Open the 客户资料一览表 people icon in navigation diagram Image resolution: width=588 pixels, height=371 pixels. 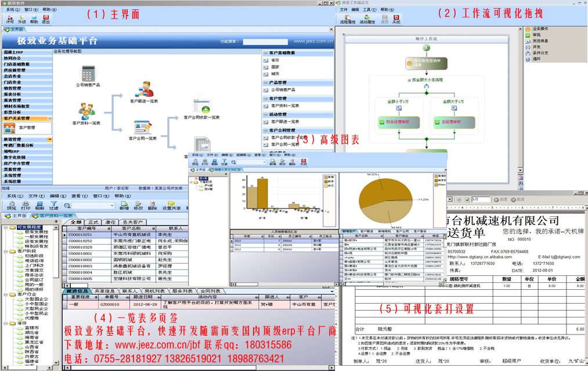tap(86, 111)
